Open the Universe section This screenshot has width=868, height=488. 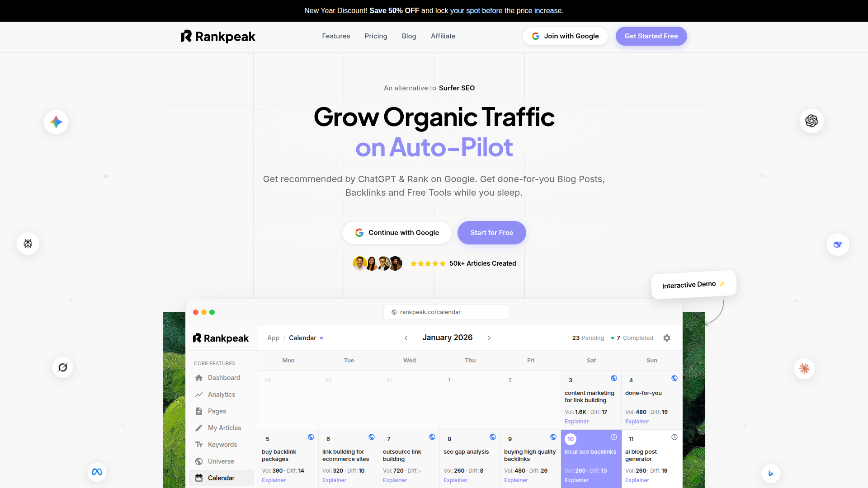tap(221, 461)
